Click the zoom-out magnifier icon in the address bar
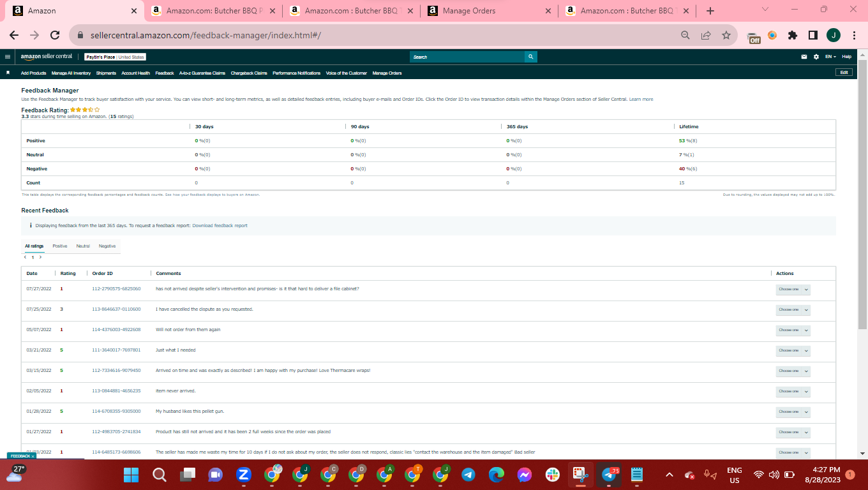The width and height of the screenshot is (868, 490). point(685,36)
